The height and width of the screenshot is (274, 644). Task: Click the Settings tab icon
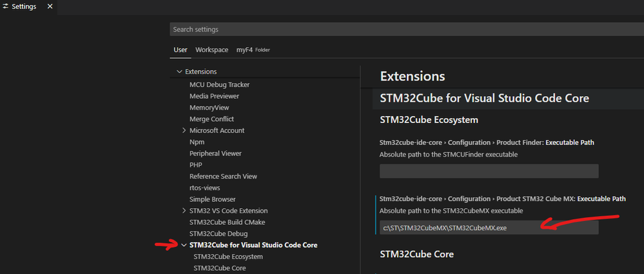click(6, 6)
